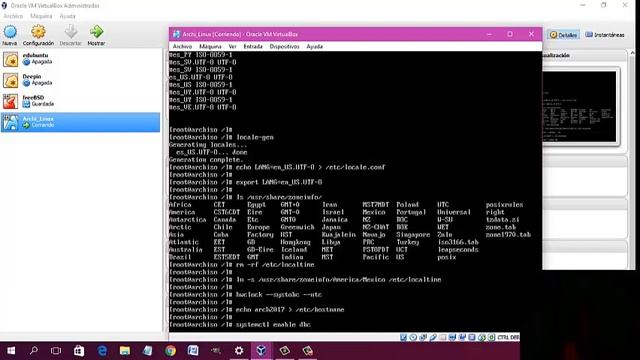This screenshot has width=640, height=360.
Task: Select the Deepin virtual machine
Action: 80,80
